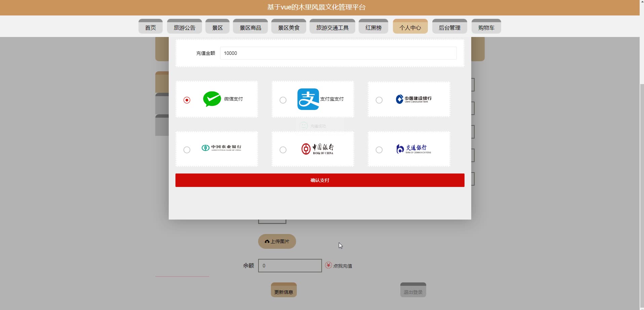The image size is (644, 310).
Task: Click the China Construction Bank logo
Action: click(x=413, y=99)
